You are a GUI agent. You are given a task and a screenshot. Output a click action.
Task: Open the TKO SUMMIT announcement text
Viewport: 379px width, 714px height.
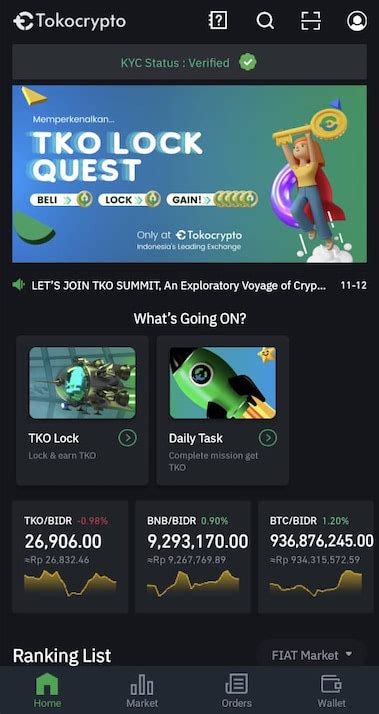[x=179, y=286]
